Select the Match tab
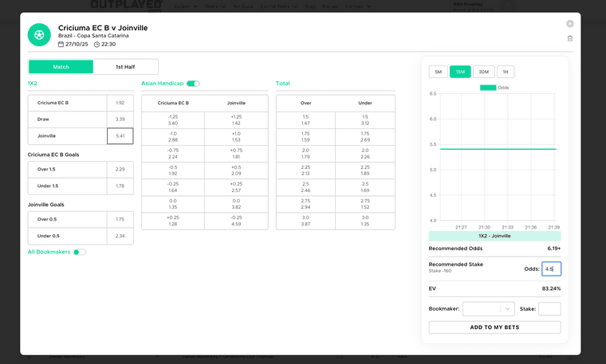This screenshot has height=364, width=606. (x=61, y=67)
